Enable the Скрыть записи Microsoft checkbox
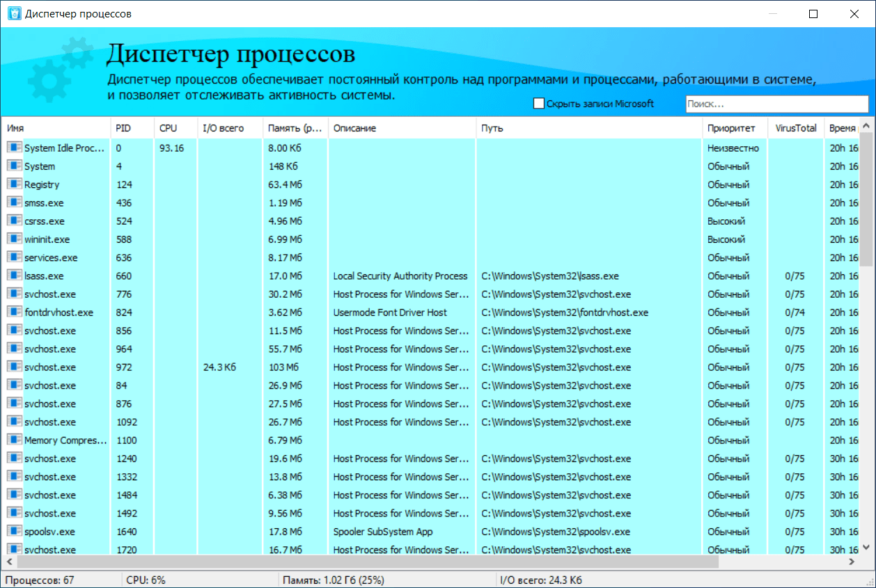Screen dimensions: 876x588 coord(538,104)
